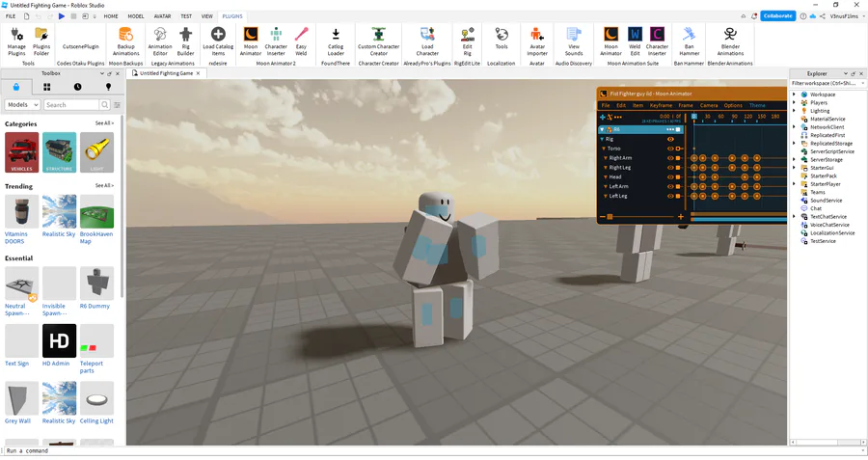Open the FILE menu

pos(11,16)
